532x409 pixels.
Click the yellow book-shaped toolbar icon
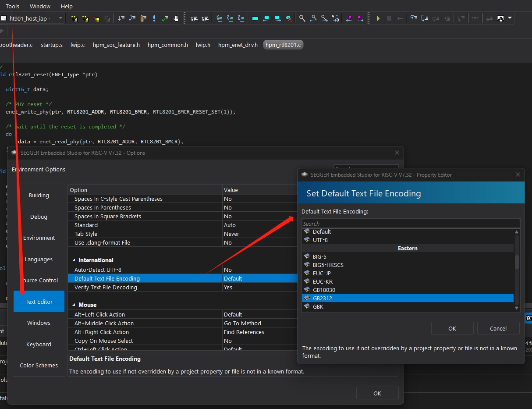(x=143, y=18)
